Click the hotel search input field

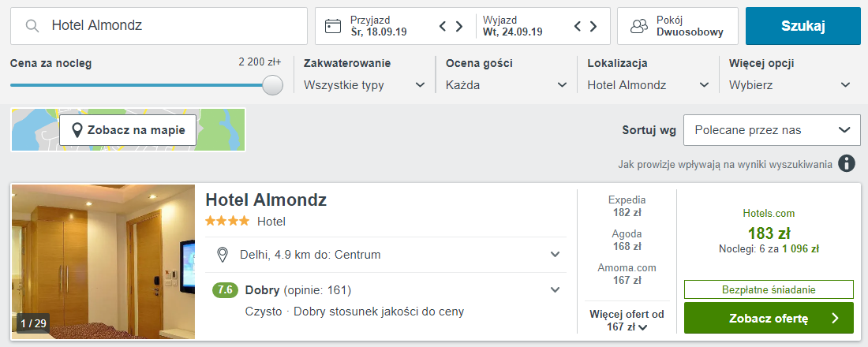point(174,26)
